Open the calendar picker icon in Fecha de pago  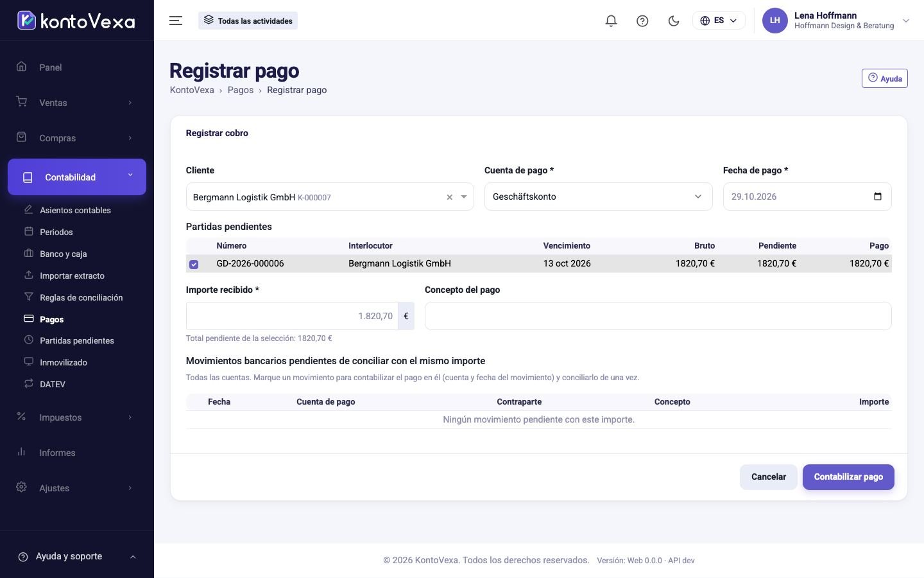coord(878,197)
